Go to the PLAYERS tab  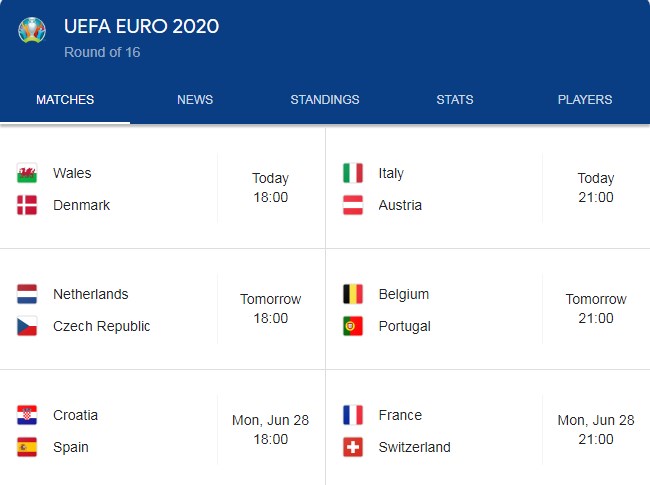pos(585,99)
